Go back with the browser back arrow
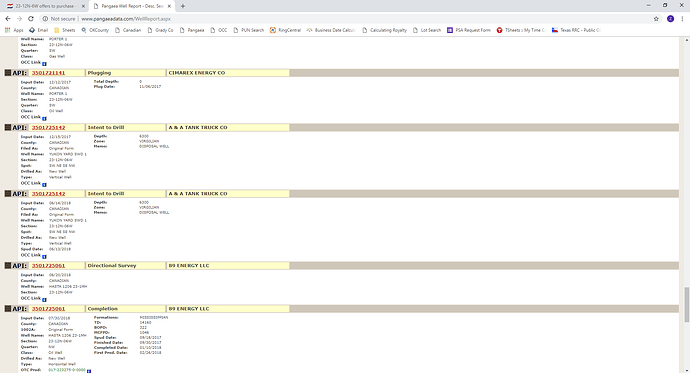This screenshot has width=690, height=373. point(8,18)
